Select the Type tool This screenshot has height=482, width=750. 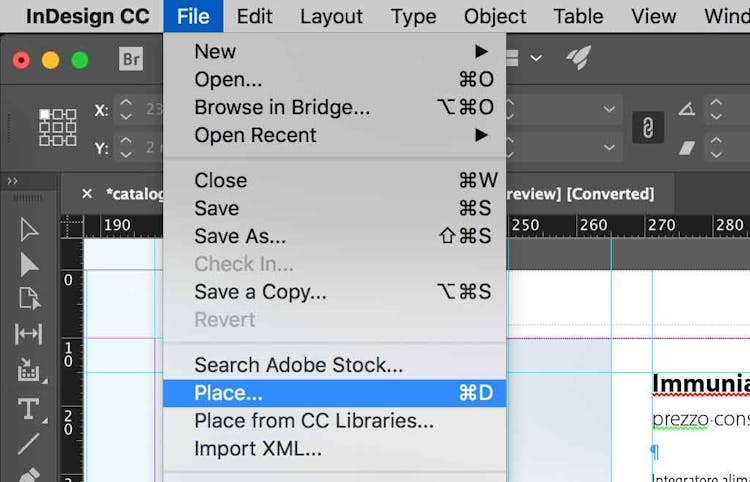tap(29, 408)
